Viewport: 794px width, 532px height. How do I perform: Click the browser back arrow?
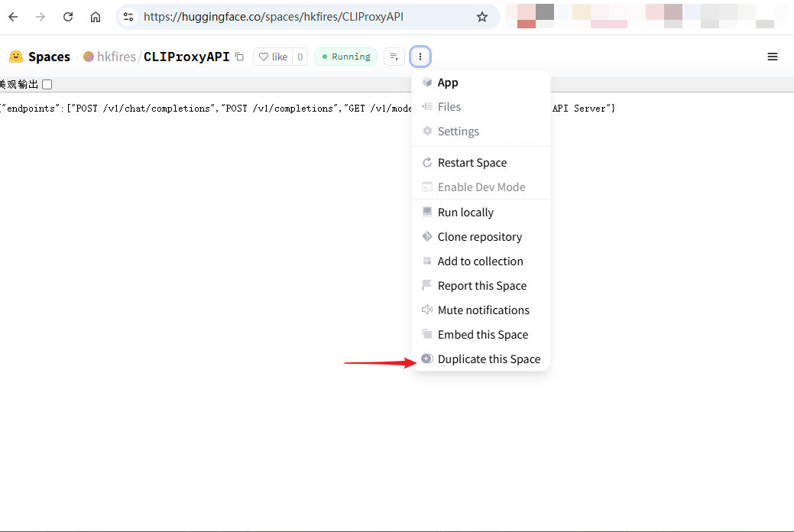point(13,17)
